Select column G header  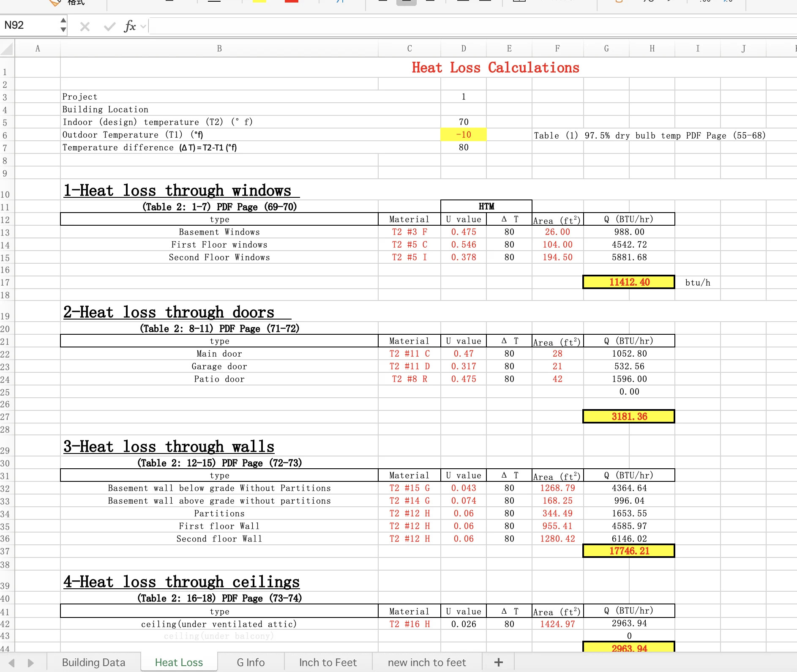click(606, 49)
